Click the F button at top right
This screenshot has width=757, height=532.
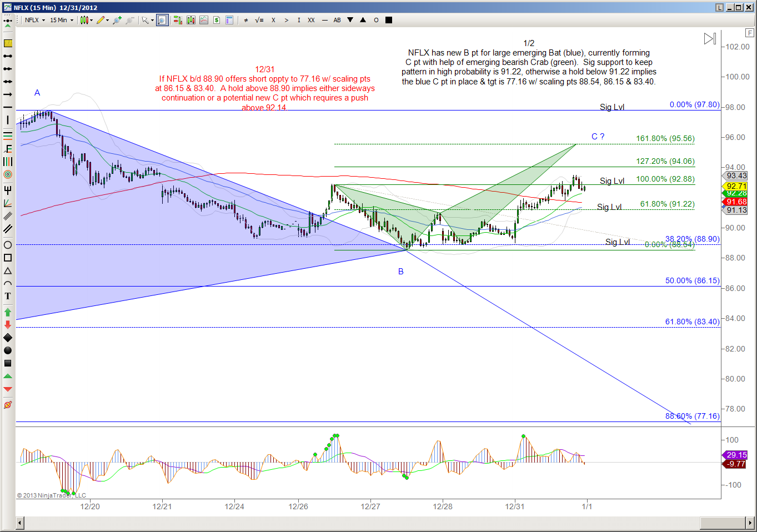(749, 33)
